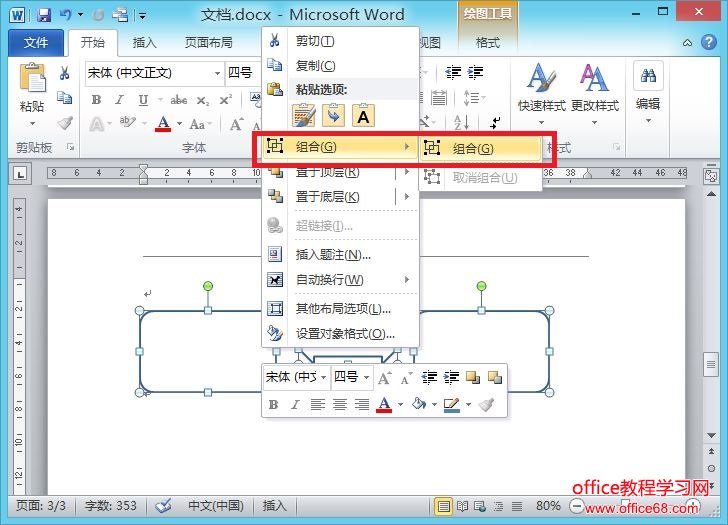Toggle Underline in the ribbon
The height and width of the screenshot is (525, 728).
point(143,100)
